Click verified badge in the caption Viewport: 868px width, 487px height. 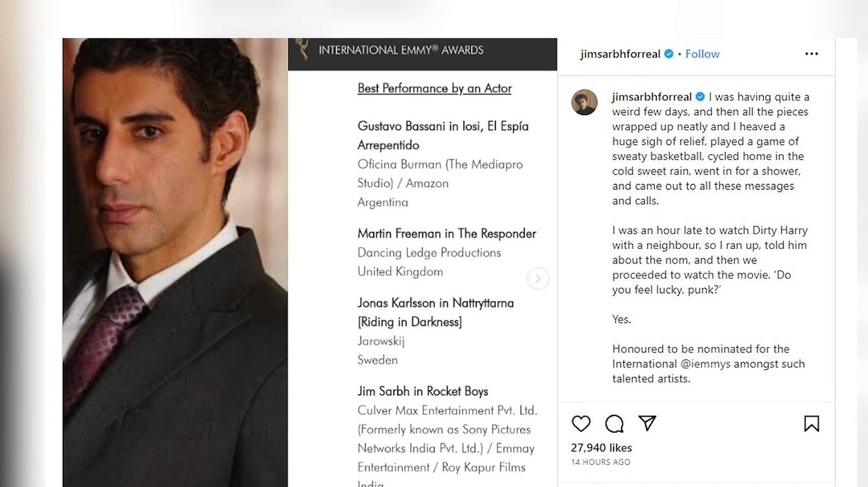pyautogui.click(x=700, y=97)
